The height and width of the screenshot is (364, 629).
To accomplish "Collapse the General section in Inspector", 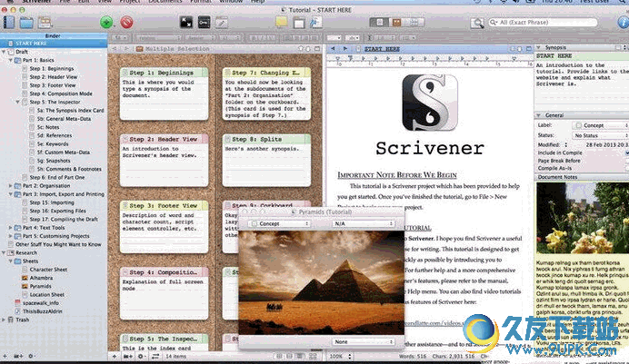I will click(539, 115).
